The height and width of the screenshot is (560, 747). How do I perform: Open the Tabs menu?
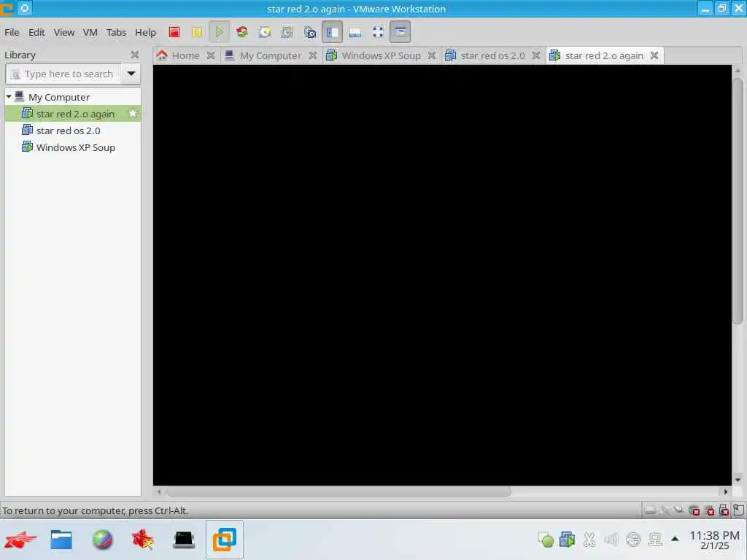(116, 32)
